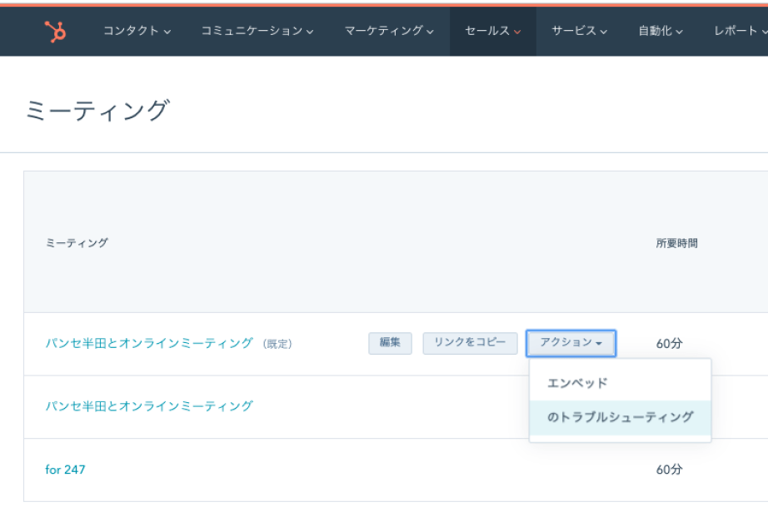Click the リンクをコピー button
Image resolution: width=768 pixels, height=532 pixels.
pyautogui.click(x=470, y=343)
